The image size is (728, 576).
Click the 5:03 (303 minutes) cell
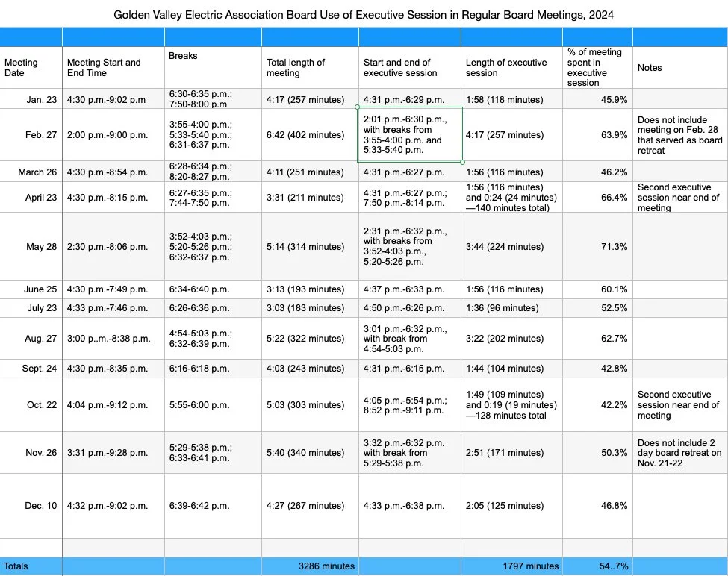pos(310,405)
